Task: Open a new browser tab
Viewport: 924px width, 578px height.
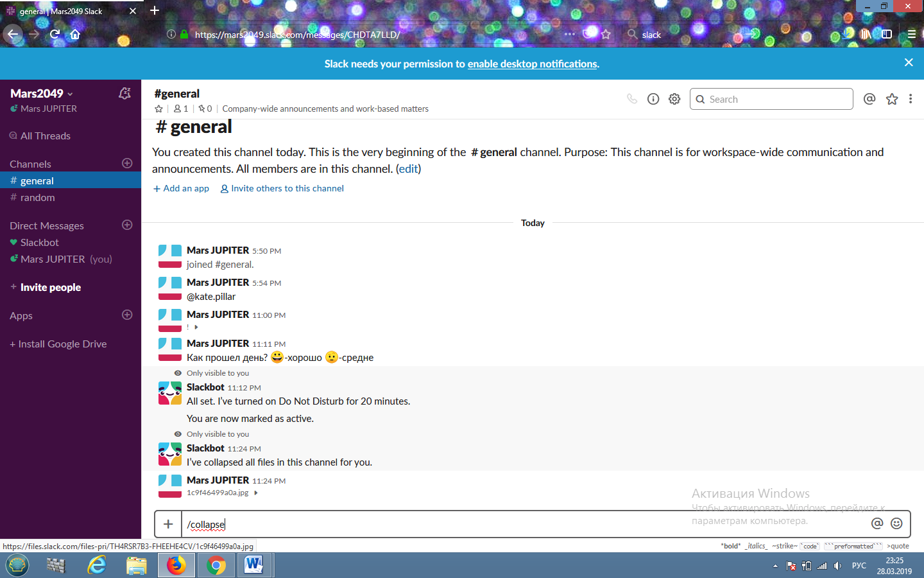Action: [155, 10]
